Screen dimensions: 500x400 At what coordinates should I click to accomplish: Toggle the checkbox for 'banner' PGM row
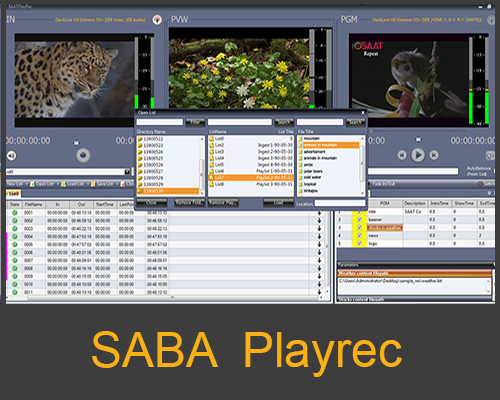pyautogui.click(x=360, y=220)
